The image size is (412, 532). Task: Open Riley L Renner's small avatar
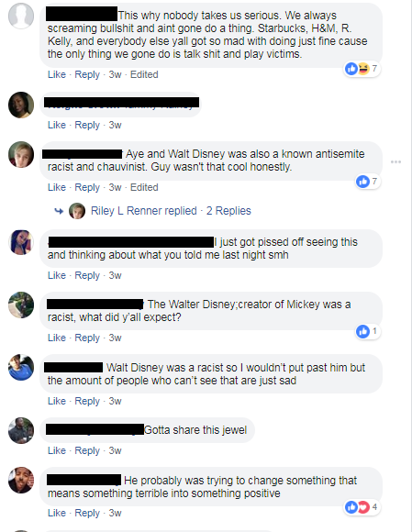pos(77,211)
